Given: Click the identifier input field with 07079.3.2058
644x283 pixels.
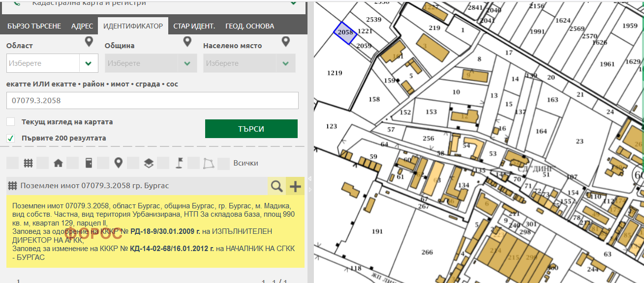Looking at the screenshot, I should tap(152, 101).
